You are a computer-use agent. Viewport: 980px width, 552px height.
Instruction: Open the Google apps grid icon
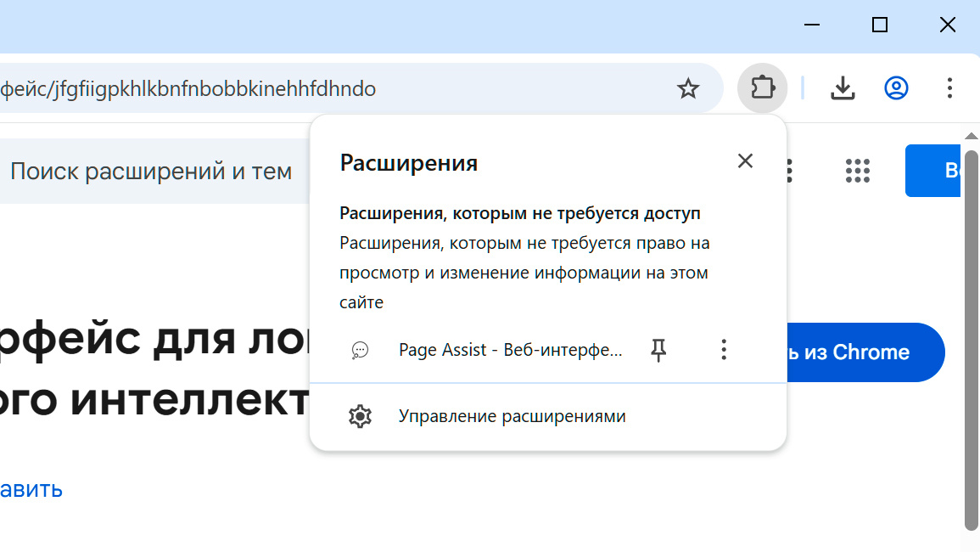pos(858,171)
